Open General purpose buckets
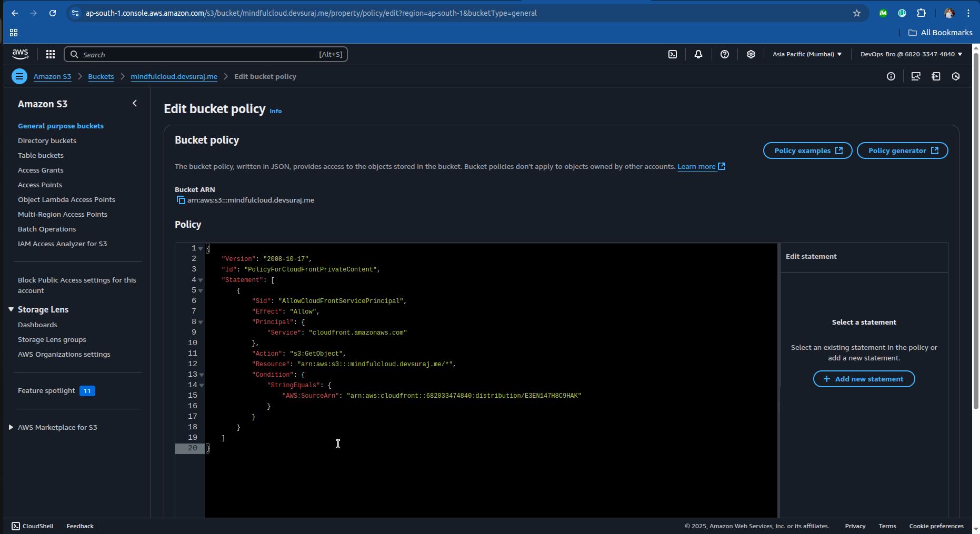980x534 pixels. (61, 126)
